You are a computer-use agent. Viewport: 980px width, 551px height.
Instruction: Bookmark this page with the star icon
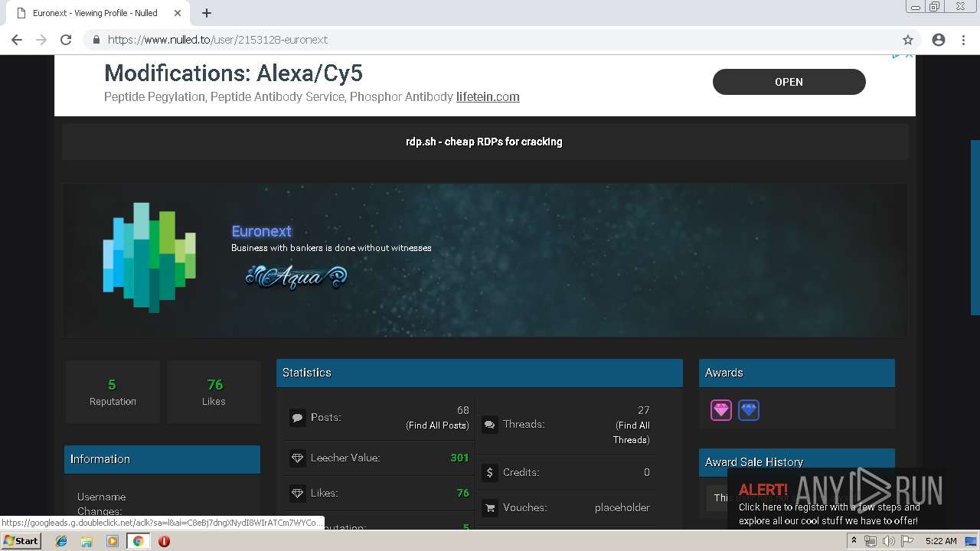908,40
